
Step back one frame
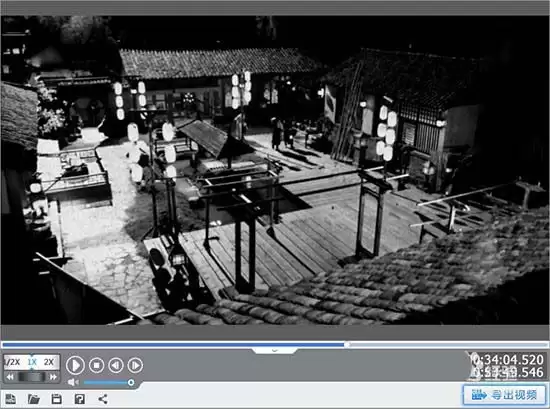(x=115, y=365)
